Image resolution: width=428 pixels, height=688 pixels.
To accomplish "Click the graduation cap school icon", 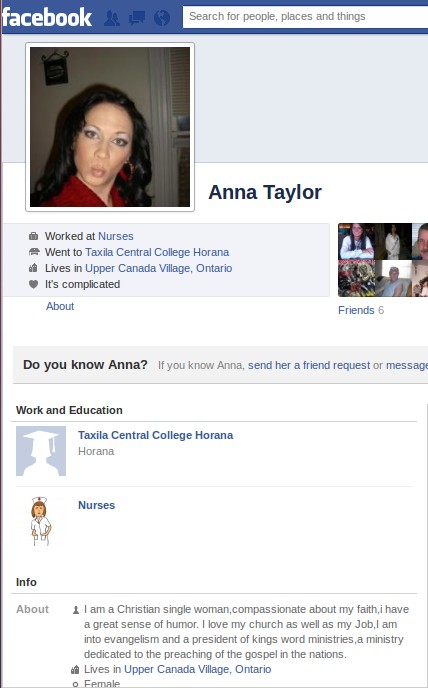I will coord(41,451).
